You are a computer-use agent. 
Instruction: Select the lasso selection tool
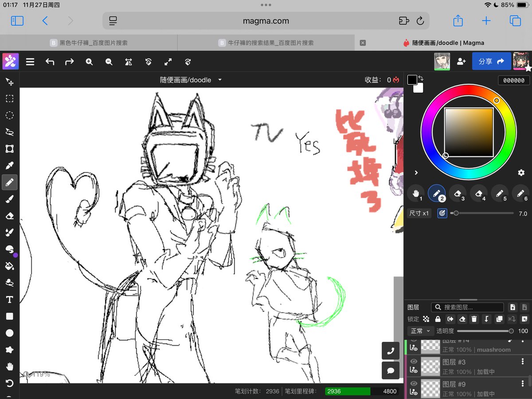(9, 132)
